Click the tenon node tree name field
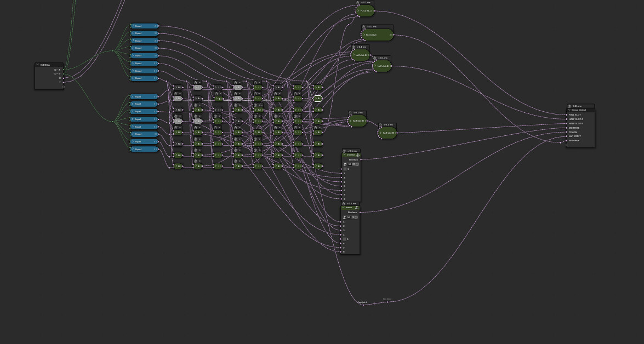 pyautogui.click(x=349, y=217)
